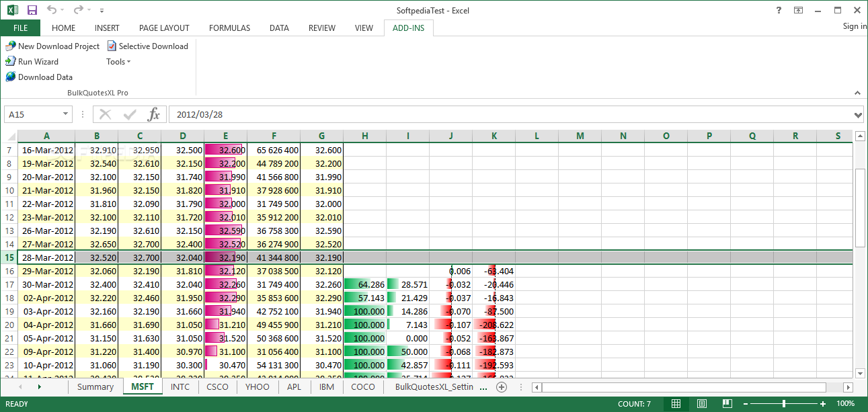Viewport: 868px width, 412px height.
Task: Select column H header
Action: point(365,136)
